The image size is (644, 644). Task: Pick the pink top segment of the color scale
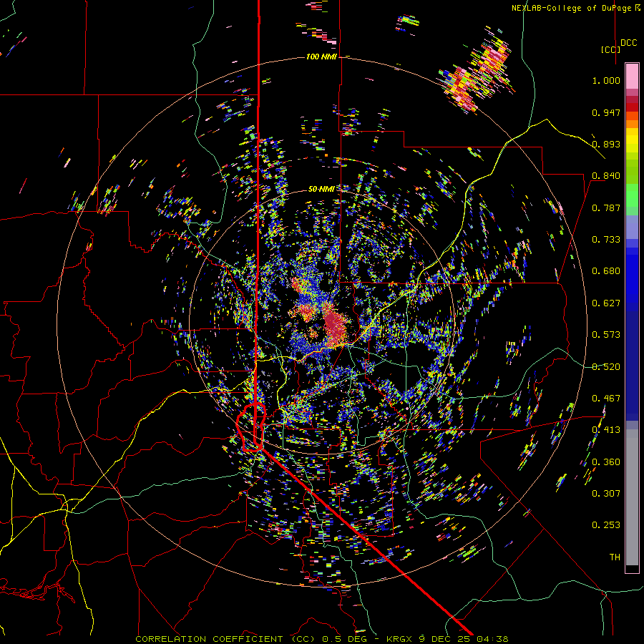tap(632, 76)
